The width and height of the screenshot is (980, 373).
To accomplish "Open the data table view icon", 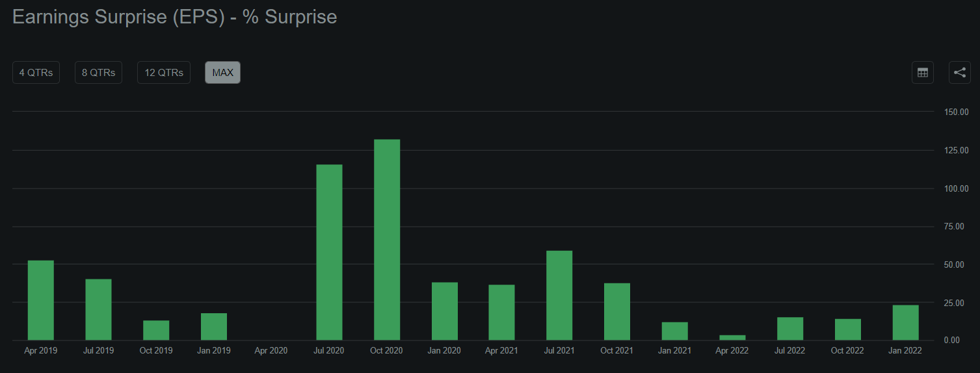I will point(922,73).
